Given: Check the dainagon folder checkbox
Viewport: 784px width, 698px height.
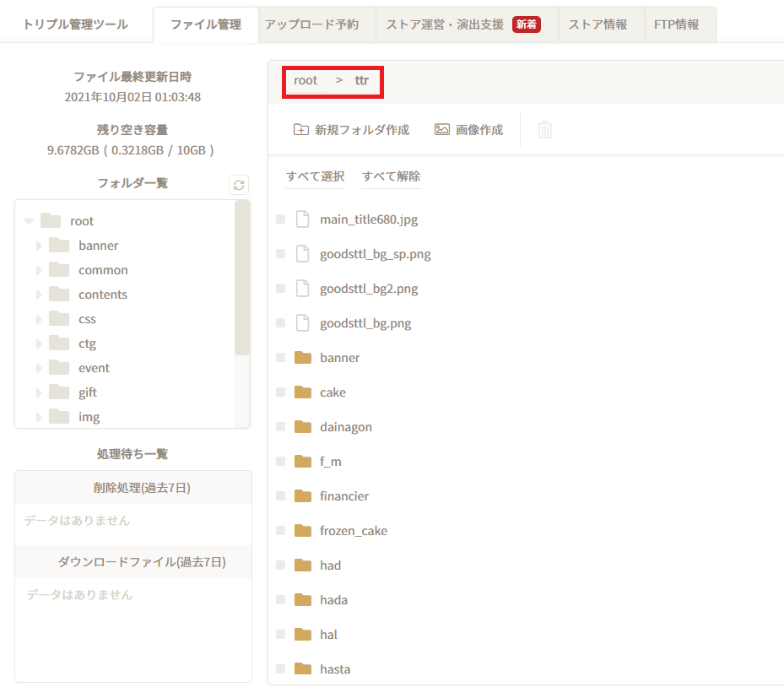Looking at the screenshot, I should coord(280,426).
